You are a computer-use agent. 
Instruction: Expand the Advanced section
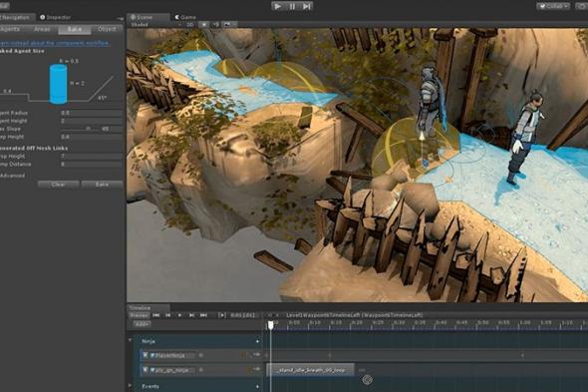(12, 176)
